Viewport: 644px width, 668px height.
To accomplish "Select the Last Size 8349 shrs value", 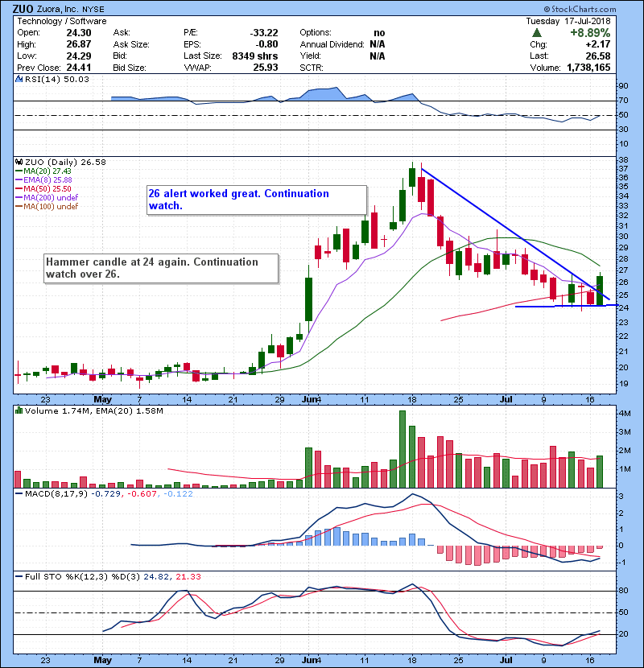I will (x=255, y=56).
